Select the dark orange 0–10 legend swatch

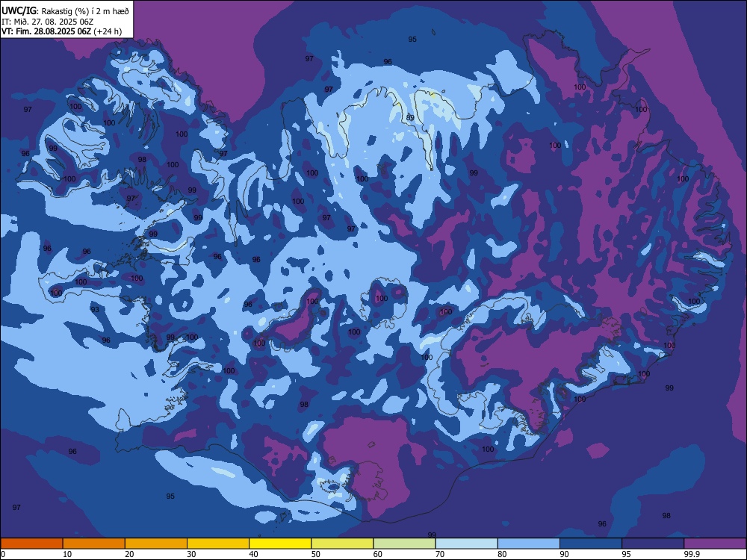(x=31, y=544)
